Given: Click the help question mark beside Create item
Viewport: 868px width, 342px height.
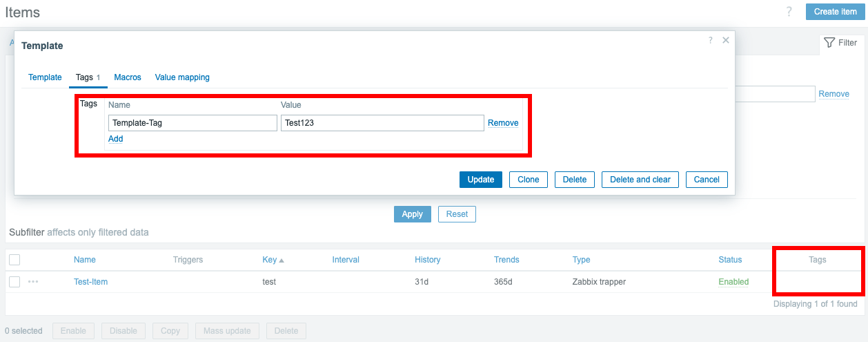Looking at the screenshot, I should (789, 12).
